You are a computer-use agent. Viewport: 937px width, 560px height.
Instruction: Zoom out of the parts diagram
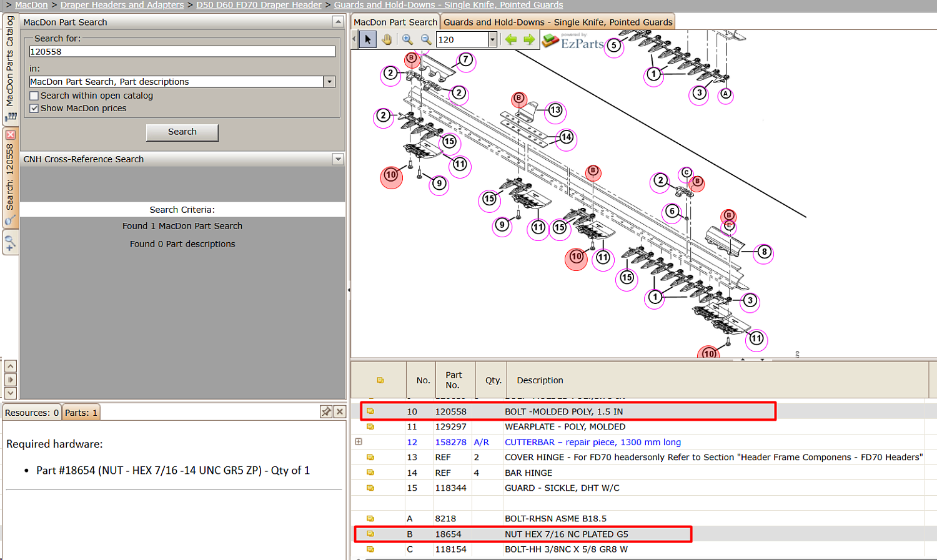click(426, 39)
